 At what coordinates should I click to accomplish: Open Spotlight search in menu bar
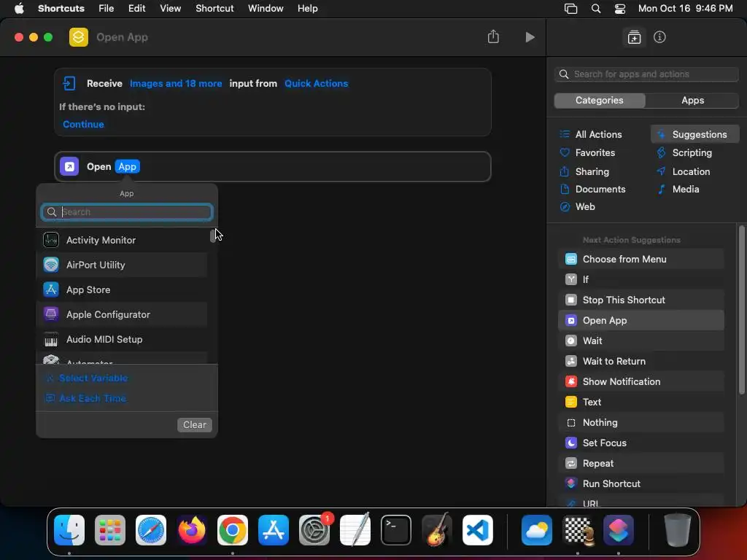click(x=595, y=9)
